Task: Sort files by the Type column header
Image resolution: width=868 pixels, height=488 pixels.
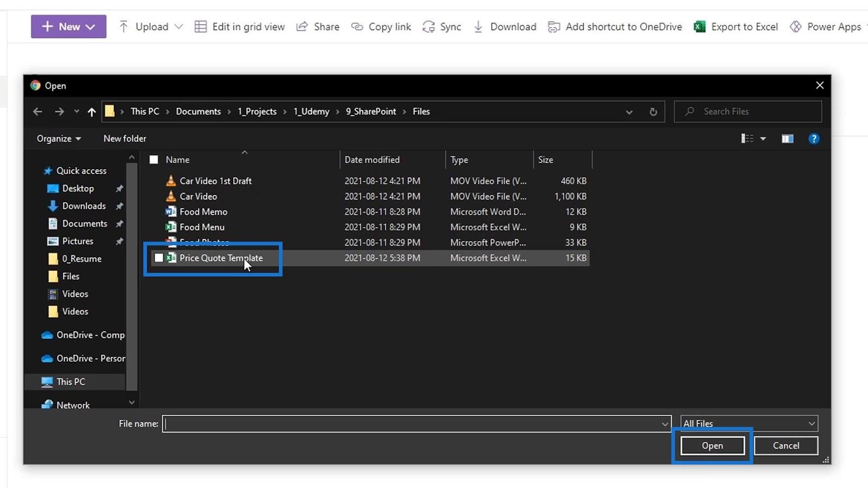Action: [489, 159]
